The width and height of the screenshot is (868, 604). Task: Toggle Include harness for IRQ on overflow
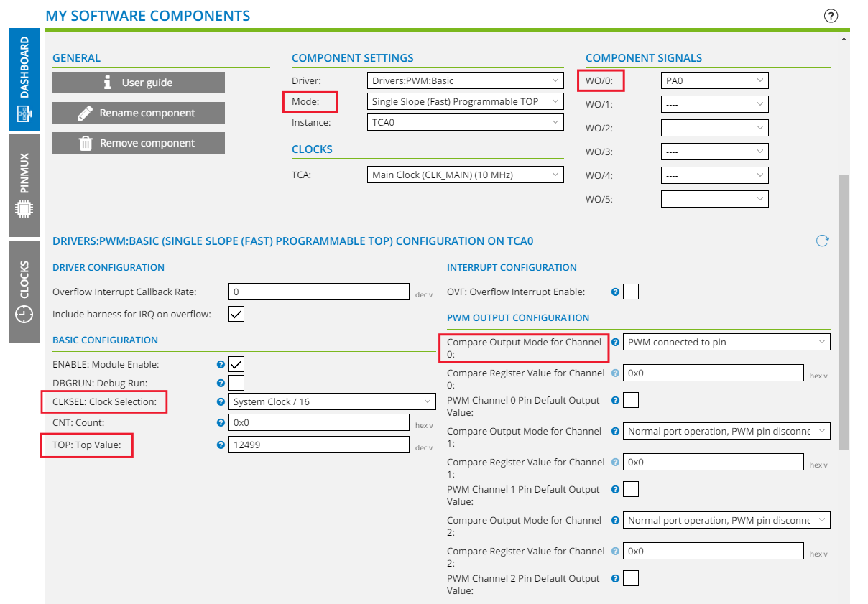pyautogui.click(x=236, y=314)
